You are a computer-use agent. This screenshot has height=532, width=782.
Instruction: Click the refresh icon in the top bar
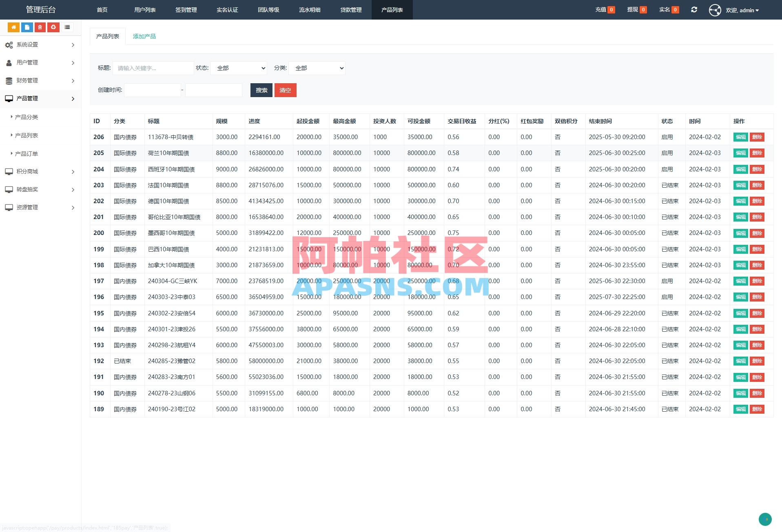point(694,9)
